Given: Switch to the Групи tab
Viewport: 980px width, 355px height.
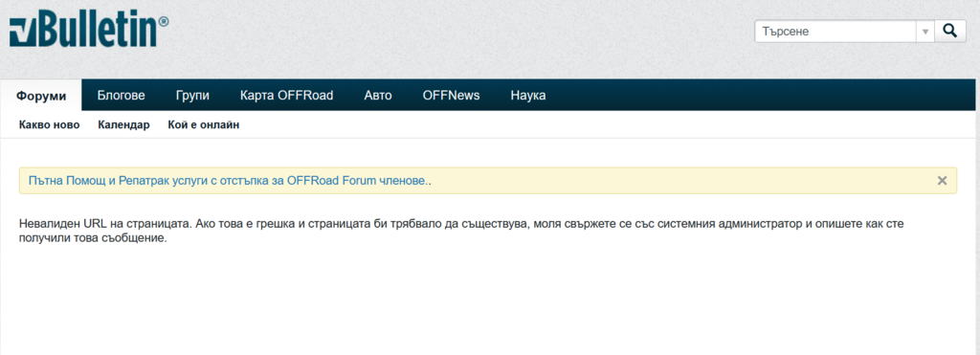Looking at the screenshot, I should click(192, 96).
